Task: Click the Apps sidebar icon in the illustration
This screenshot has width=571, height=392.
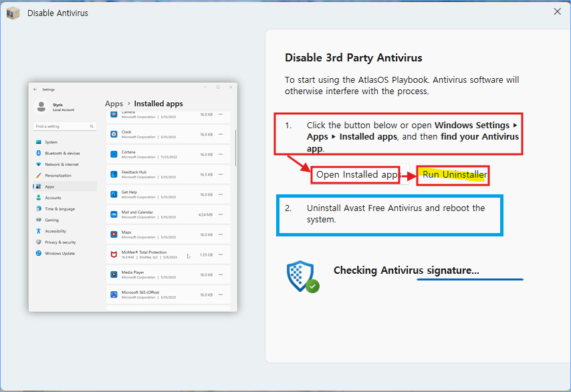Action: 39,186
